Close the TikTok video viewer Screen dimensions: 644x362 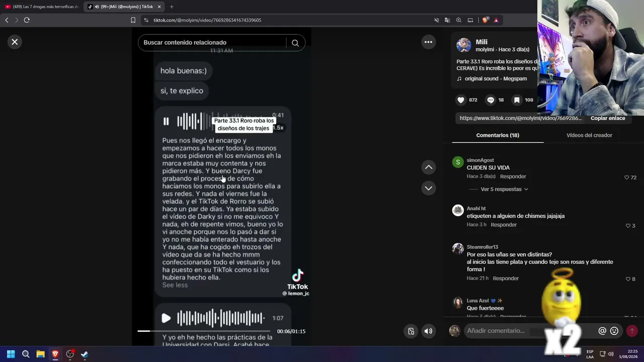coord(15,42)
